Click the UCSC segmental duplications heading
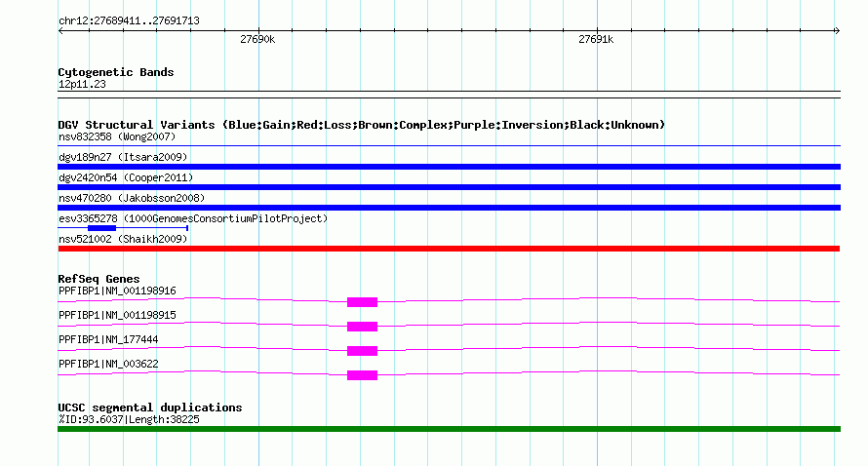 tap(150, 408)
